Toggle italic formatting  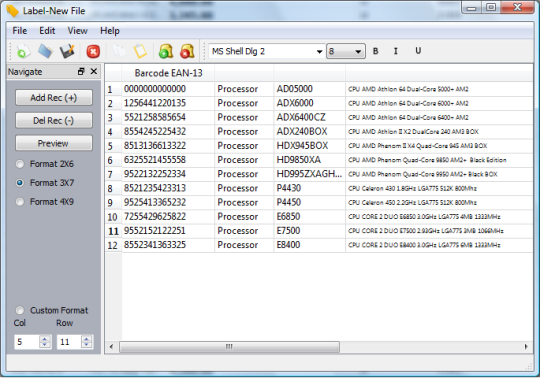[396, 51]
